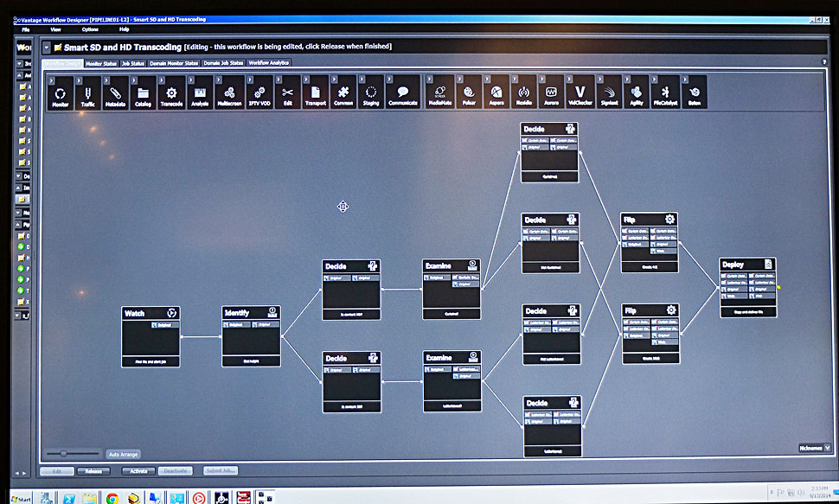839x504 pixels.
Task: Select the Aspera action icon
Action: click(496, 93)
